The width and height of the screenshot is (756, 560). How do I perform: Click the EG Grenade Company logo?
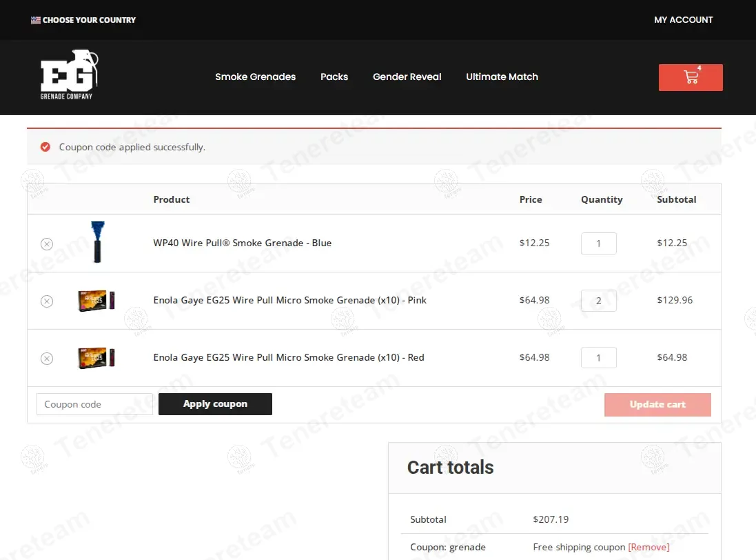pyautogui.click(x=69, y=76)
